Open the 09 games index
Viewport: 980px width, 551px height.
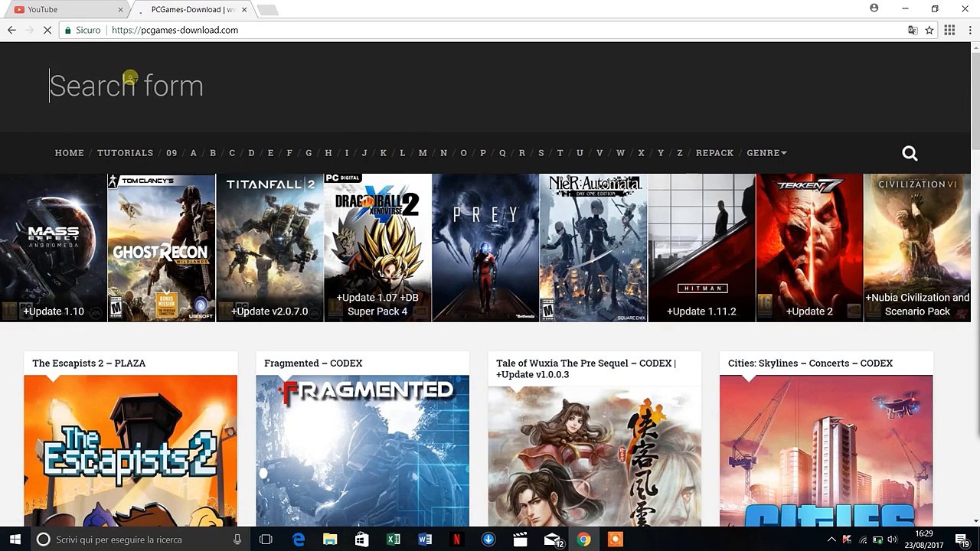point(171,153)
